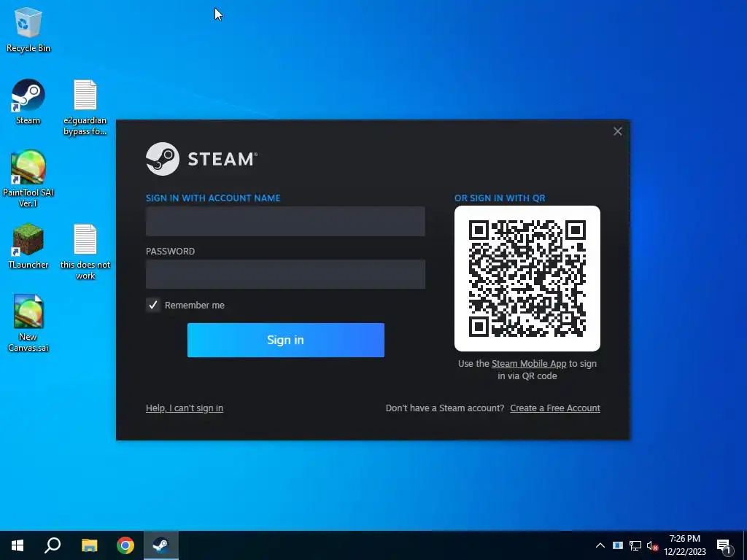Click the Sign in button
The width and height of the screenshot is (747, 560).
click(x=286, y=340)
